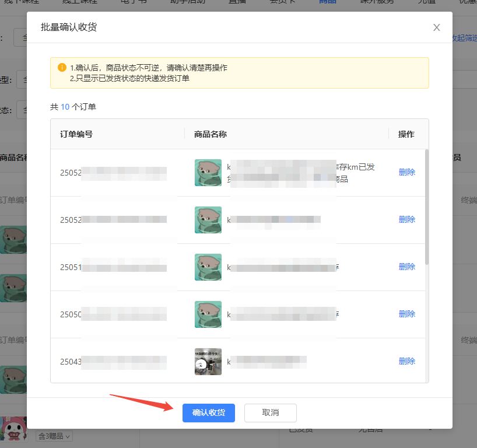Click the order list vertical scrollbar
The height and width of the screenshot is (448, 477).
click(426, 204)
